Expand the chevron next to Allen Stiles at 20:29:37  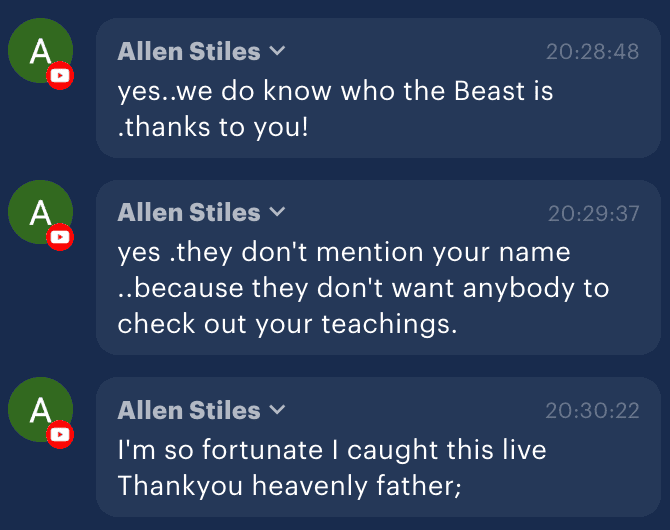277,212
